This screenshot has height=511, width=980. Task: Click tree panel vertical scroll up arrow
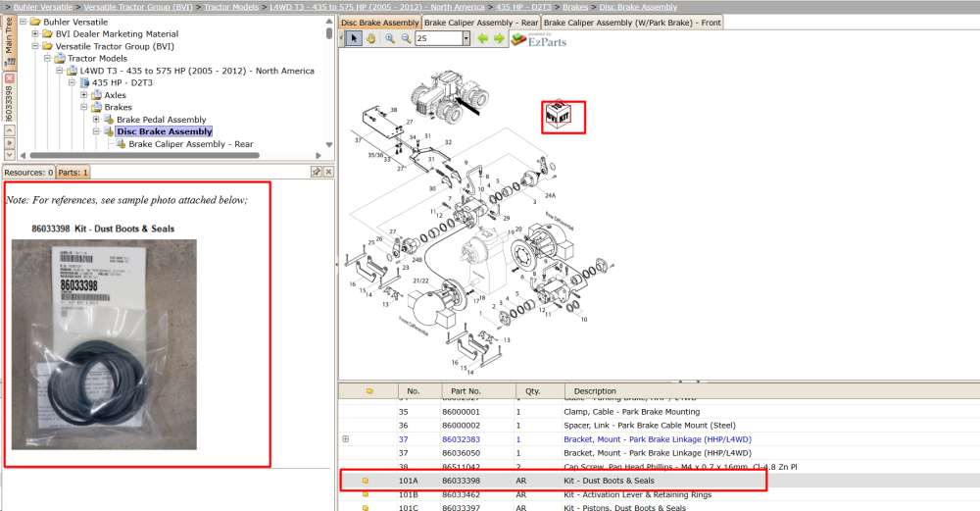coord(329,21)
